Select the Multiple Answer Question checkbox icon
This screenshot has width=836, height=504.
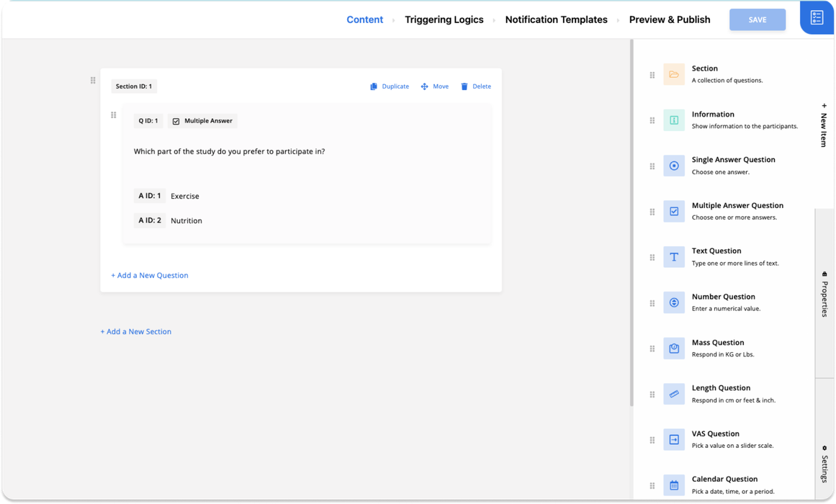tap(674, 211)
